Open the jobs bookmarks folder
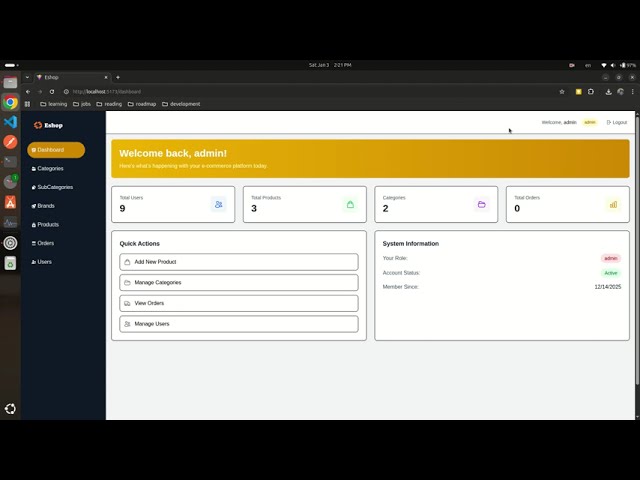 tap(82, 104)
